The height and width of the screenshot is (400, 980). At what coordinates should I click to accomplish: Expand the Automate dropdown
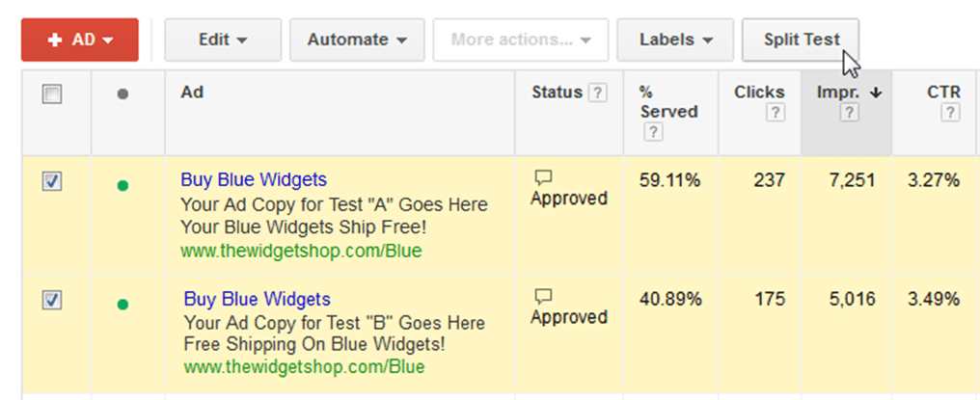[x=356, y=40]
